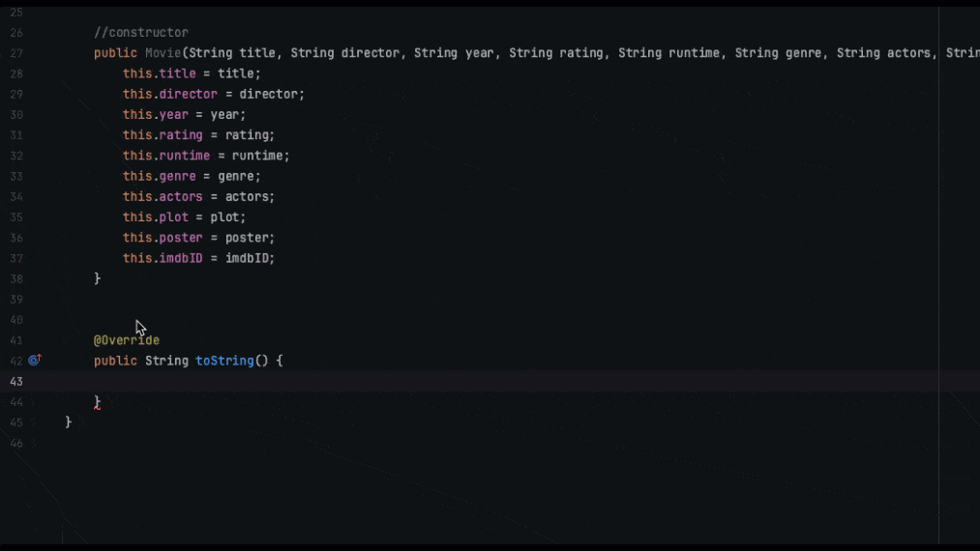Click the this.imdbID = imdbID line
The image size is (980, 551).
coord(198,258)
